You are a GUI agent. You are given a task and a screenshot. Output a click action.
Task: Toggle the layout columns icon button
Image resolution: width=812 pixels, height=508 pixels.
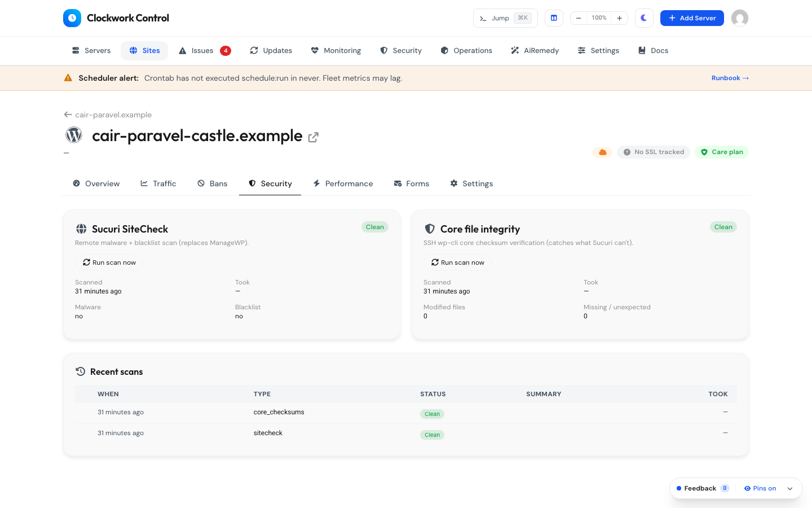point(554,18)
